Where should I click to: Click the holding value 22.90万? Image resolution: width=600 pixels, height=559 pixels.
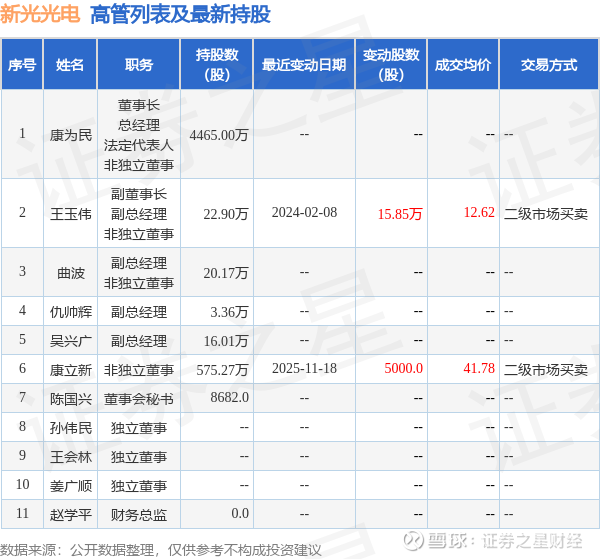pyautogui.click(x=226, y=213)
